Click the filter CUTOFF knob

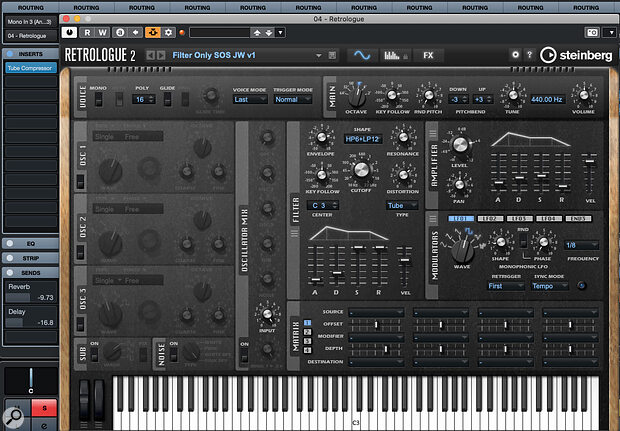coord(361,170)
